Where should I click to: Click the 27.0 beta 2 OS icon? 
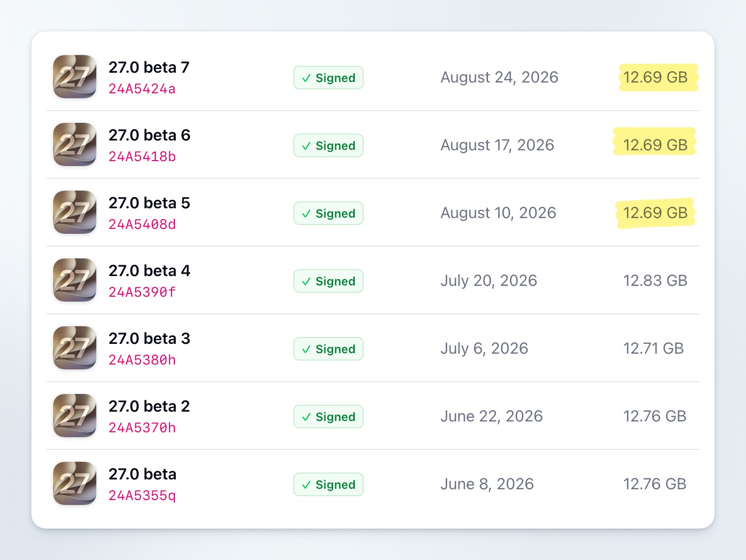coord(75,416)
